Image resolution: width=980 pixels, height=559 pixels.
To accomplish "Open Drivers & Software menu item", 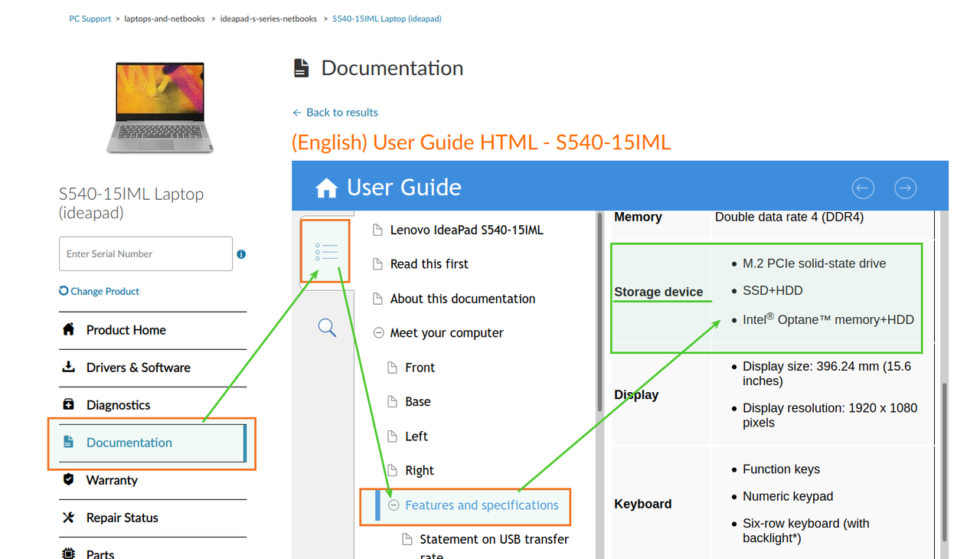I will (x=153, y=368).
